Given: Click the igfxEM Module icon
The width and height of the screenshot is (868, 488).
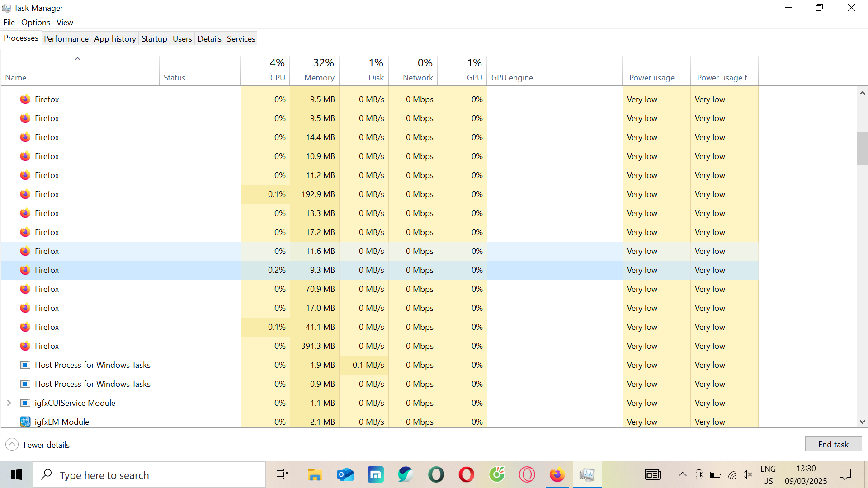Looking at the screenshot, I should [25, 422].
